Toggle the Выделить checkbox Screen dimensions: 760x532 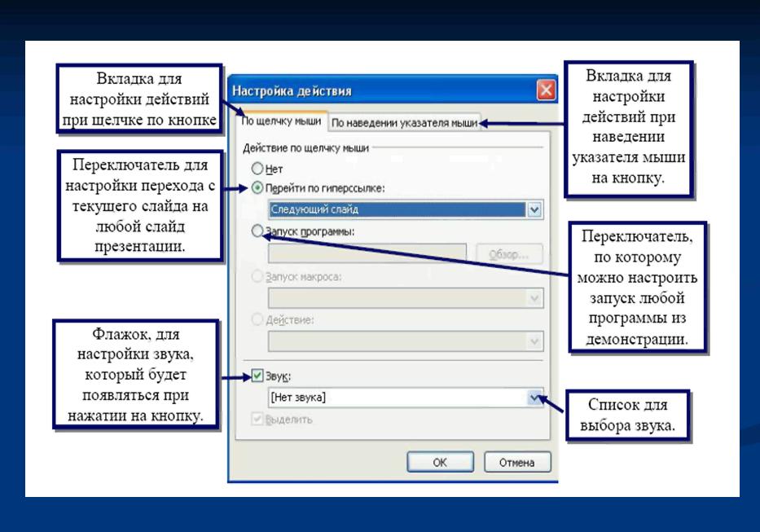[x=260, y=420]
